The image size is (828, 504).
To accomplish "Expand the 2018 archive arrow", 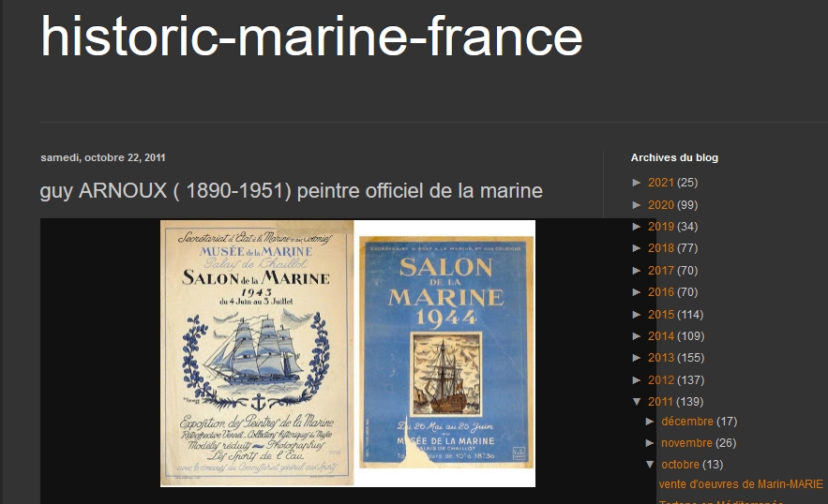I will [x=637, y=248].
